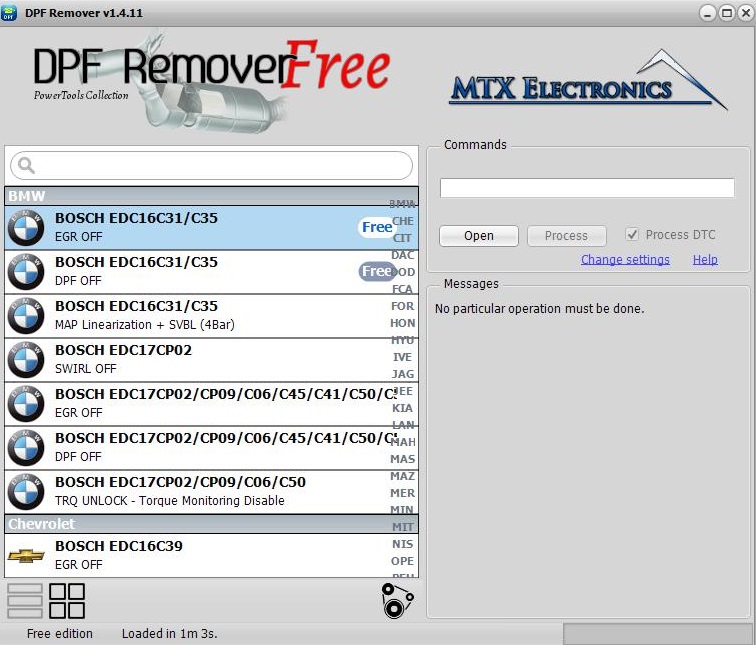756x645 pixels.
Task: Jump to KIA in brand index
Action: click(x=403, y=408)
